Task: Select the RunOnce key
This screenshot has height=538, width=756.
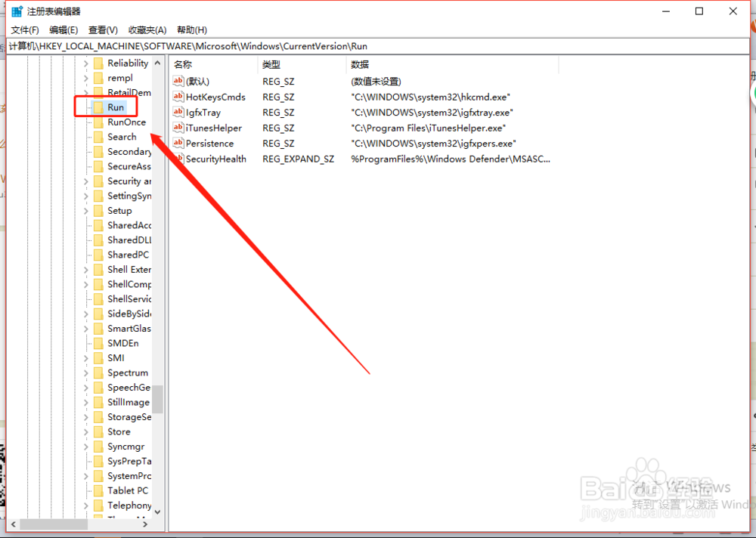Action: (126, 122)
